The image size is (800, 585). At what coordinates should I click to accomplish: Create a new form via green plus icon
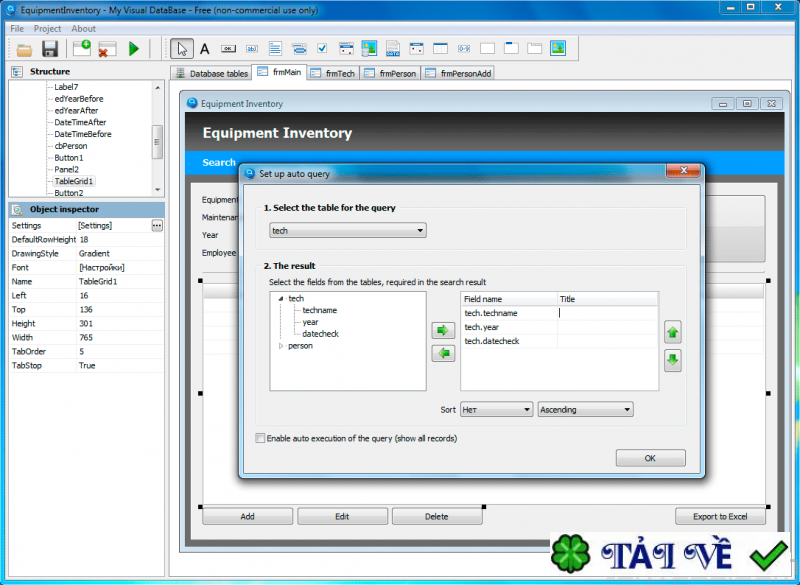82,48
